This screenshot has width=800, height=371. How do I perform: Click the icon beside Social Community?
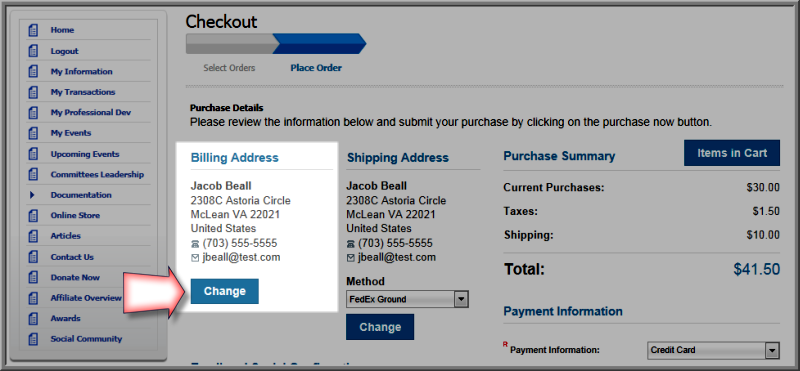click(x=34, y=339)
